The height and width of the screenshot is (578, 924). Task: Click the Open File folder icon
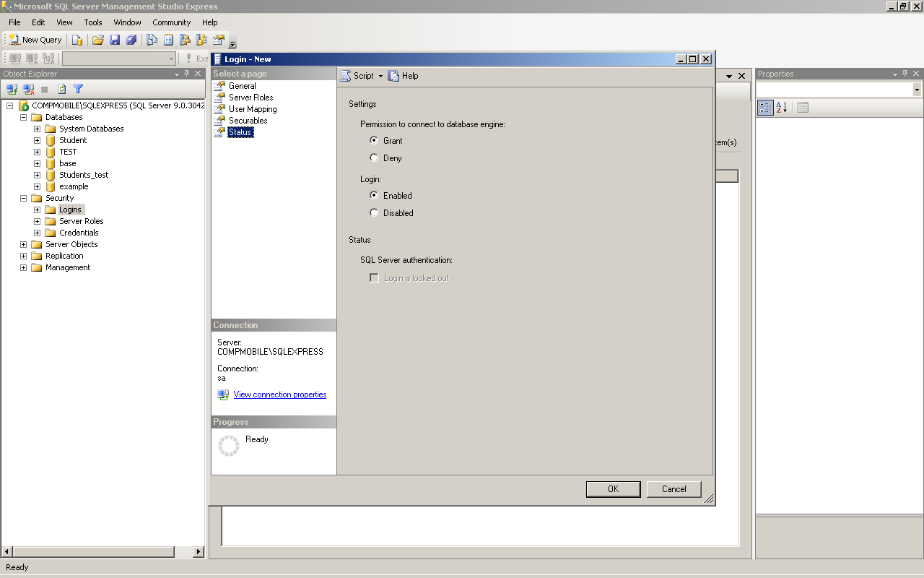point(97,40)
